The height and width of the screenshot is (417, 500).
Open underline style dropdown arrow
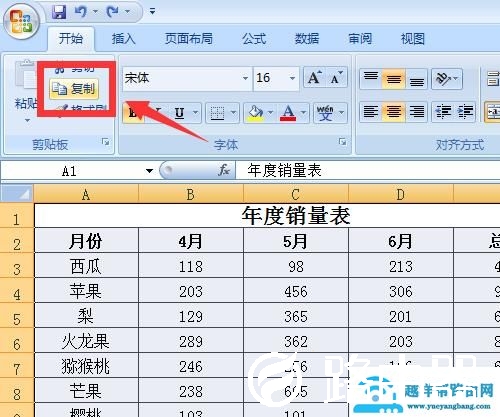196,113
